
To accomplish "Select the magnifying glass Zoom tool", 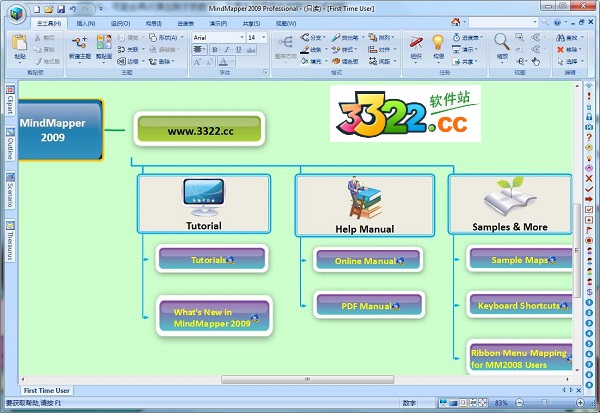I will click(501, 43).
